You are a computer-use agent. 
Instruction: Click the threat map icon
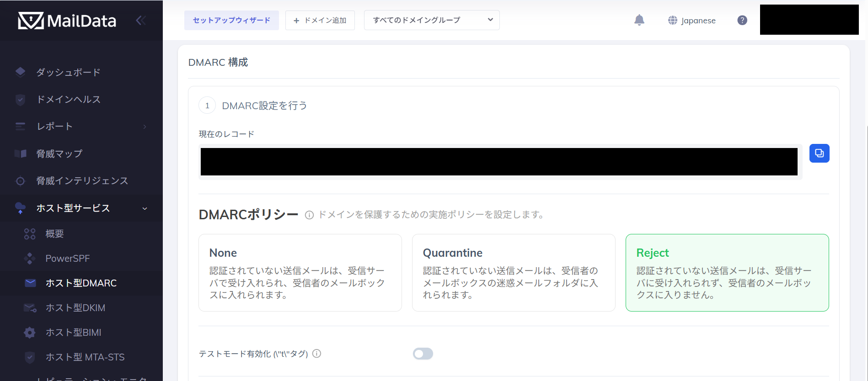pyautogui.click(x=20, y=153)
